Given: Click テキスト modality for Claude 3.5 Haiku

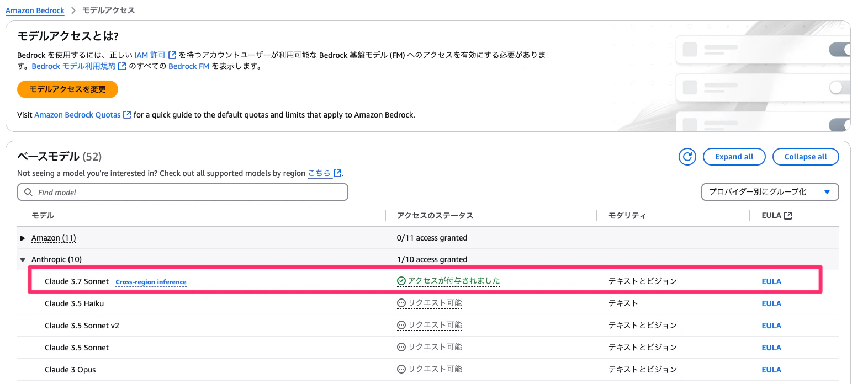Looking at the screenshot, I should (623, 303).
